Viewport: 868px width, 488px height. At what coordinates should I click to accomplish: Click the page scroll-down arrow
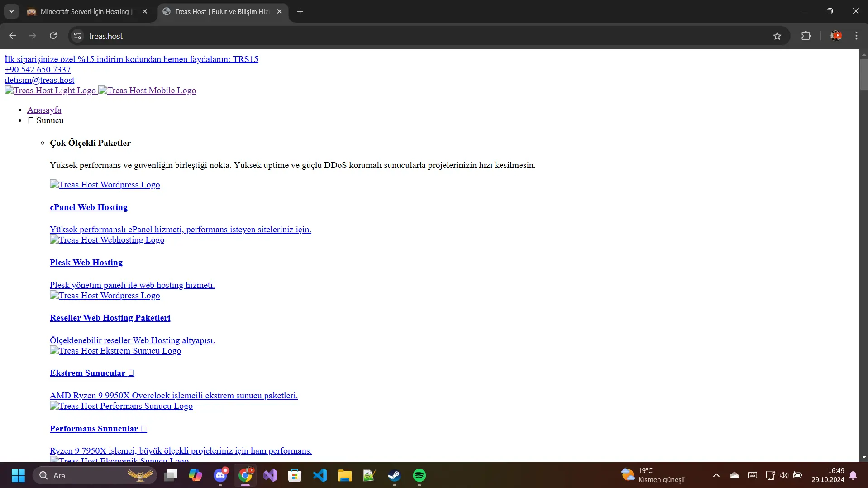(x=864, y=457)
